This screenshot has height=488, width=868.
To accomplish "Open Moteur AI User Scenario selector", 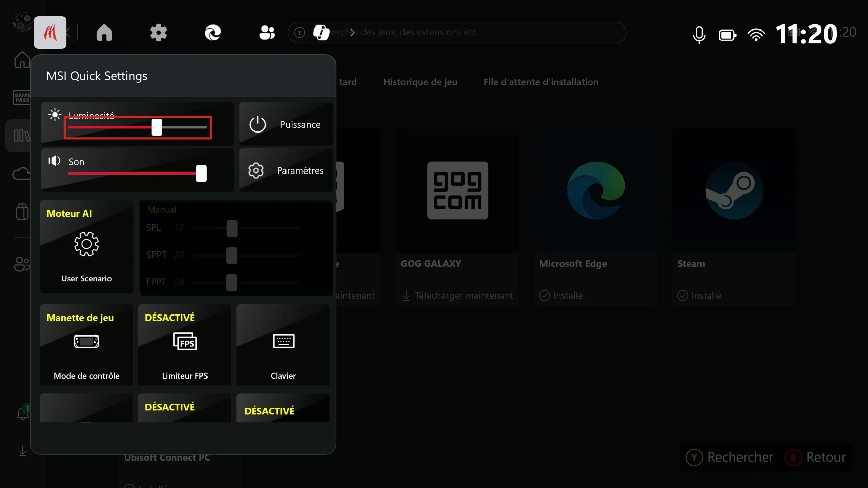I will (86, 246).
